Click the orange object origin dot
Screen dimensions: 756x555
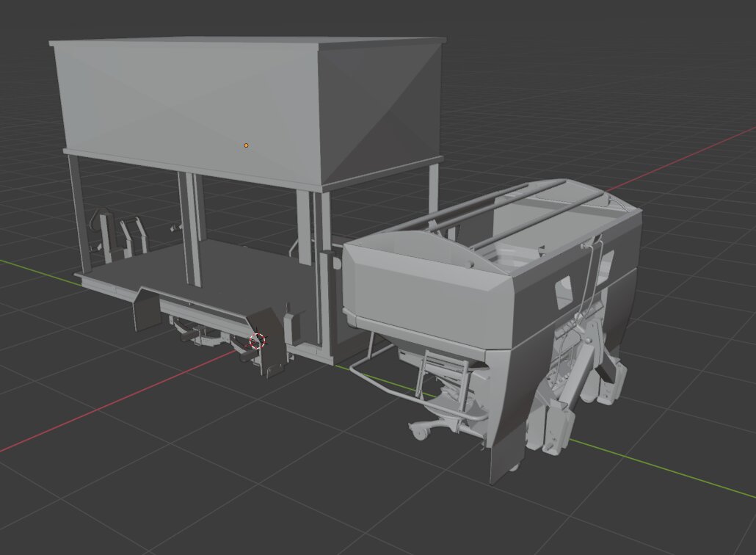(246, 145)
